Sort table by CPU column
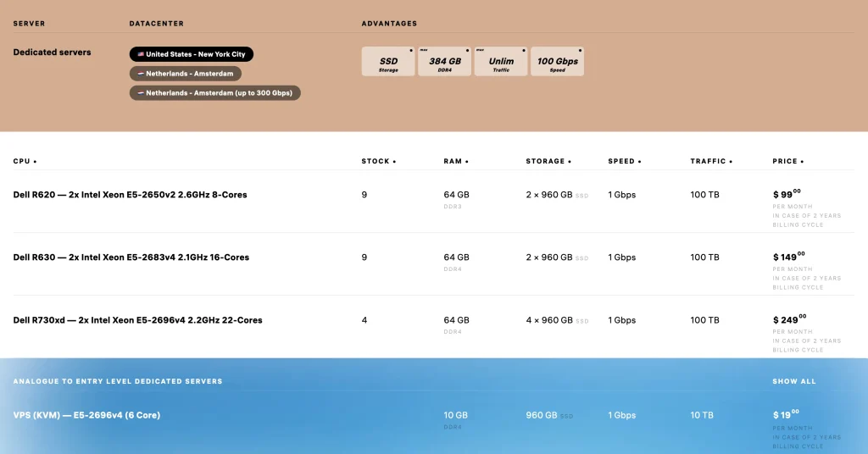The image size is (868, 454). 25,162
